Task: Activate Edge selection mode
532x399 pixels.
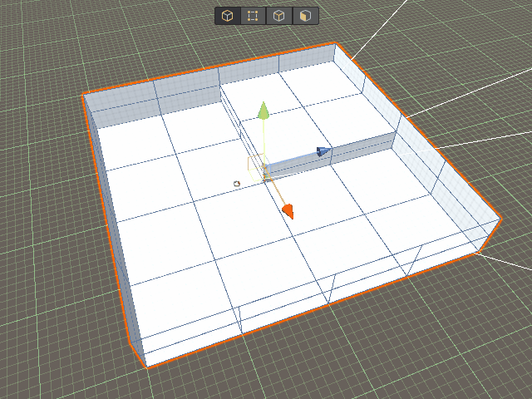Action: [280, 16]
